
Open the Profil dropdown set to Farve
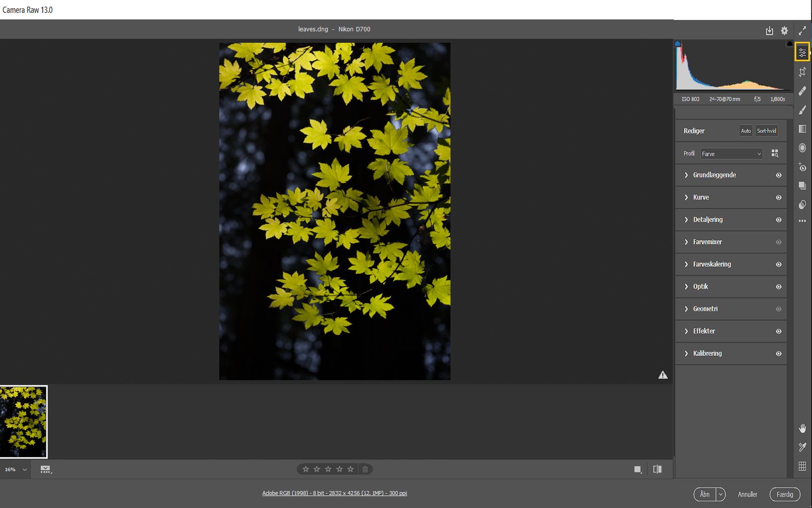[731, 154]
